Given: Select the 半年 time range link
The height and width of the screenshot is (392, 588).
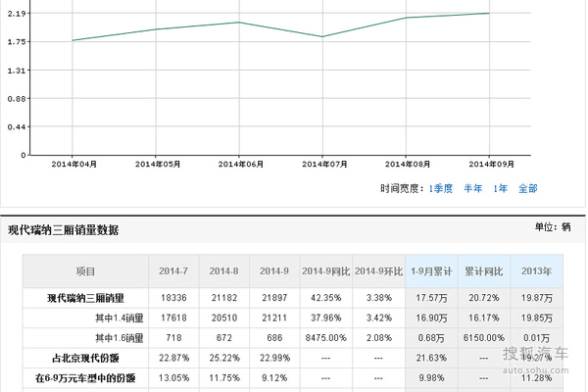Looking at the screenshot, I should coord(472,188).
